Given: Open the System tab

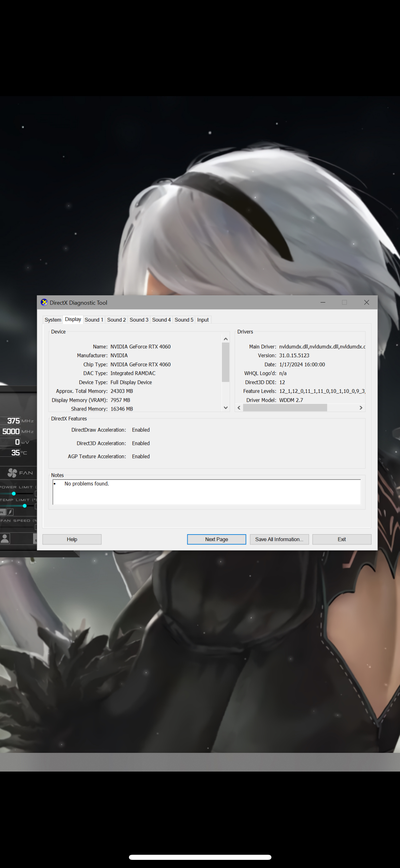Looking at the screenshot, I should click(x=53, y=320).
